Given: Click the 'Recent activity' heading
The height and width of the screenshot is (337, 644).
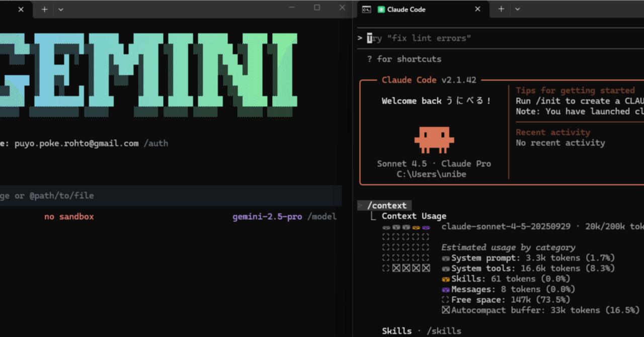Looking at the screenshot, I should point(553,132).
